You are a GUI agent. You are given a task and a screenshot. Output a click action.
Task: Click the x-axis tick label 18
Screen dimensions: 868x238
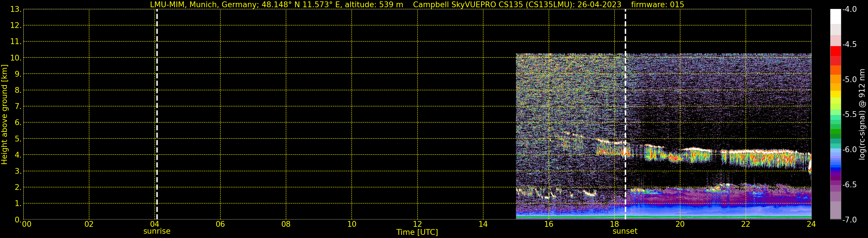click(x=615, y=224)
